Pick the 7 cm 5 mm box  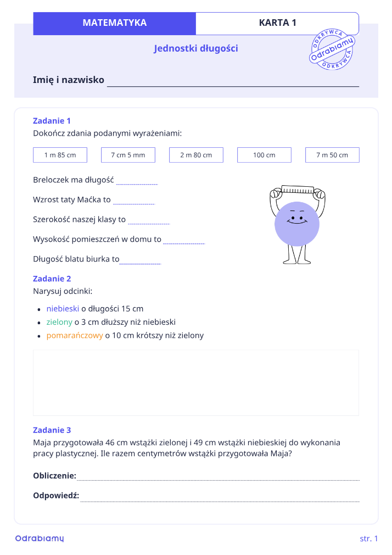[128, 155]
